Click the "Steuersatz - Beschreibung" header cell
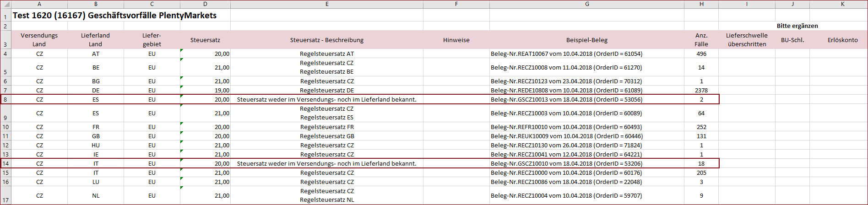Viewport: 868px width, 205px height. [326, 40]
